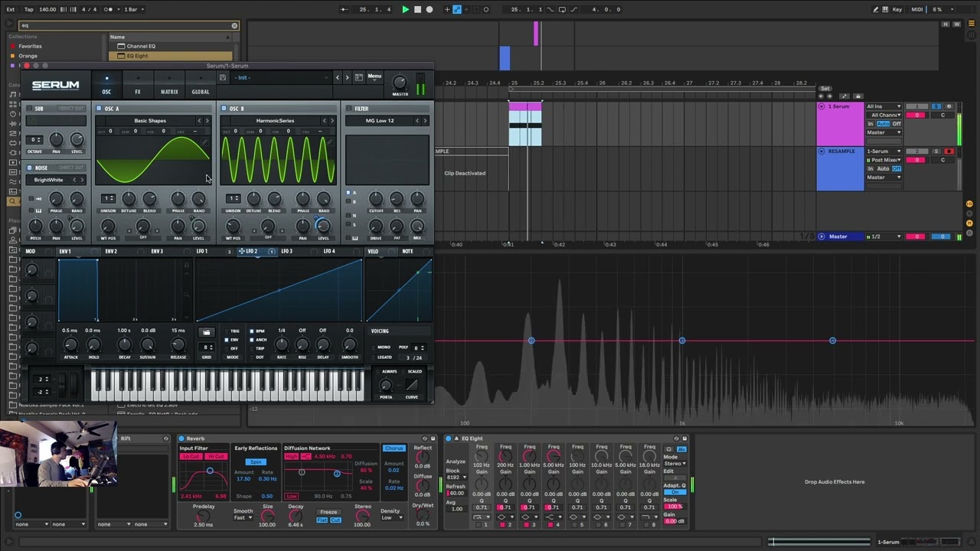Select previous OSC B wavetable arrow
This screenshot has width=980, height=551.
click(x=325, y=121)
